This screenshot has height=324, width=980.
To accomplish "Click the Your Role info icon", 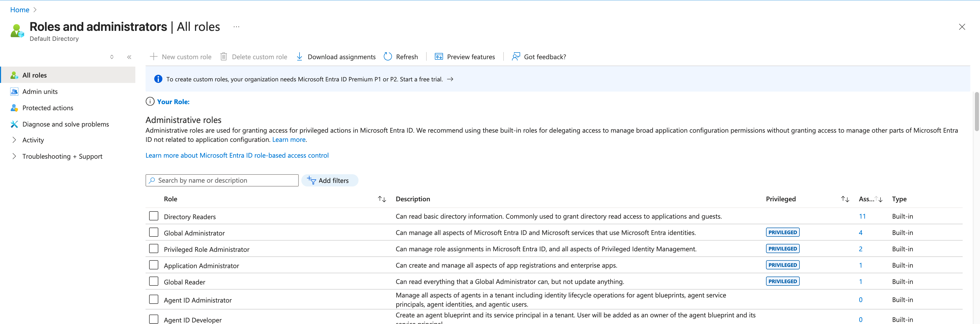I will coord(150,102).
